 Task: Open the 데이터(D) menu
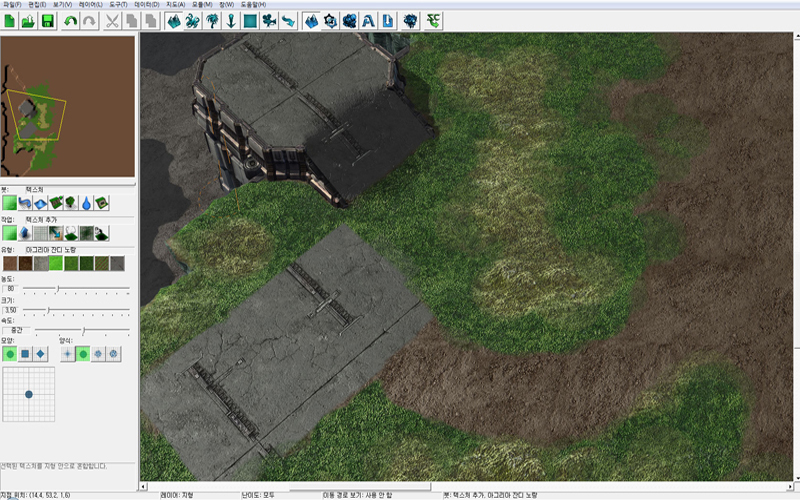(x=146, y=4)
